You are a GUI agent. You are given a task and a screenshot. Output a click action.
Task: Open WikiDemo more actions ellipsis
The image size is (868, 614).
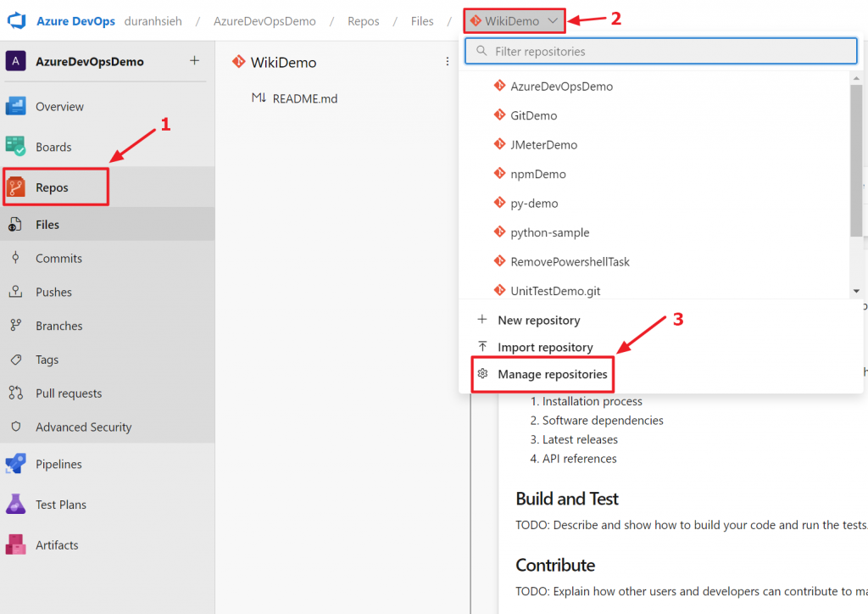pyautogui.click(x=448, y=61)
